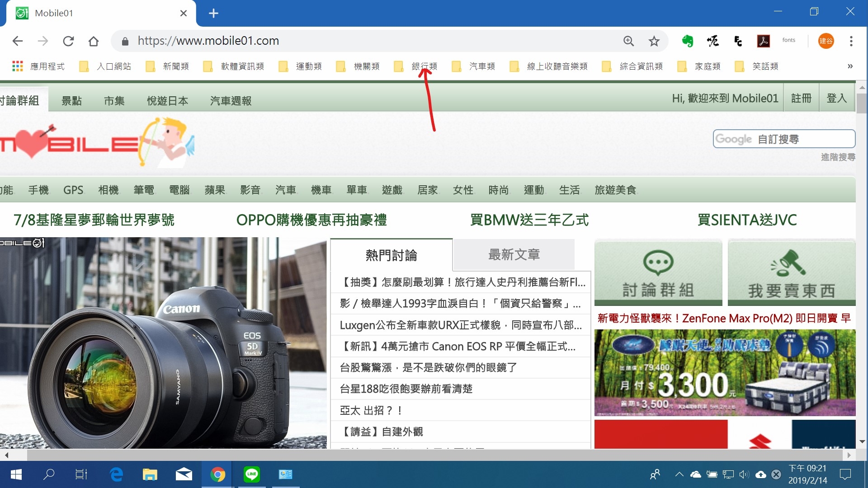The image size is (868, 488).
Task: Open the 運動類 bookmark folder
Action: tap(300, 66)
